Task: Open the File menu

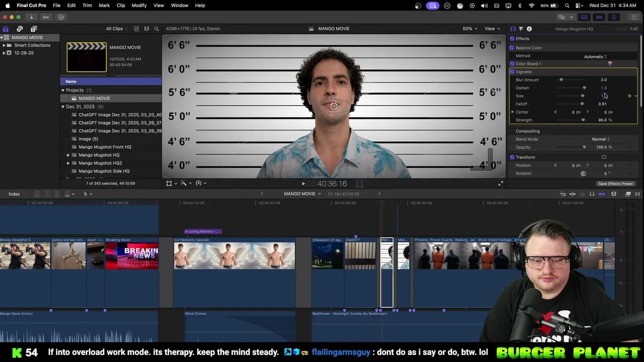Action: tap(57, 6)
